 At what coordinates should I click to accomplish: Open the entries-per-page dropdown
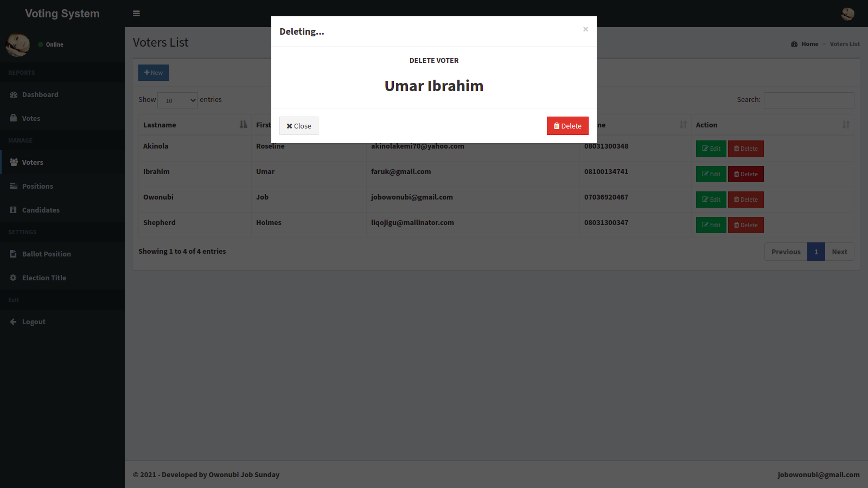click(177, 100)
